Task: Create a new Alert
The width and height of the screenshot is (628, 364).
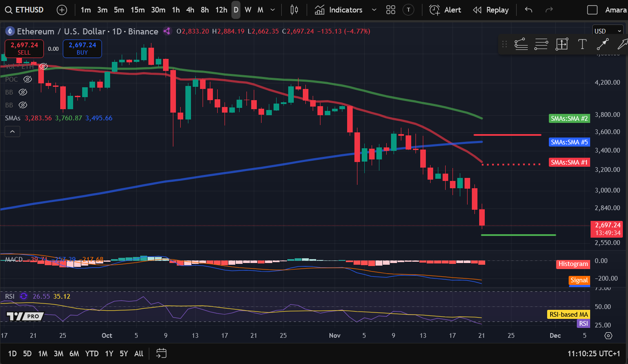Action: pos(445,9)
